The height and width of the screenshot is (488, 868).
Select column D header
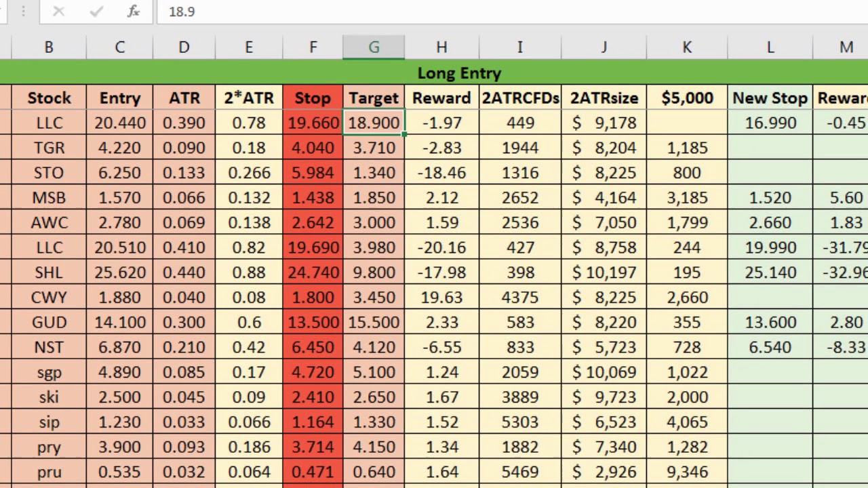[184, 47]
